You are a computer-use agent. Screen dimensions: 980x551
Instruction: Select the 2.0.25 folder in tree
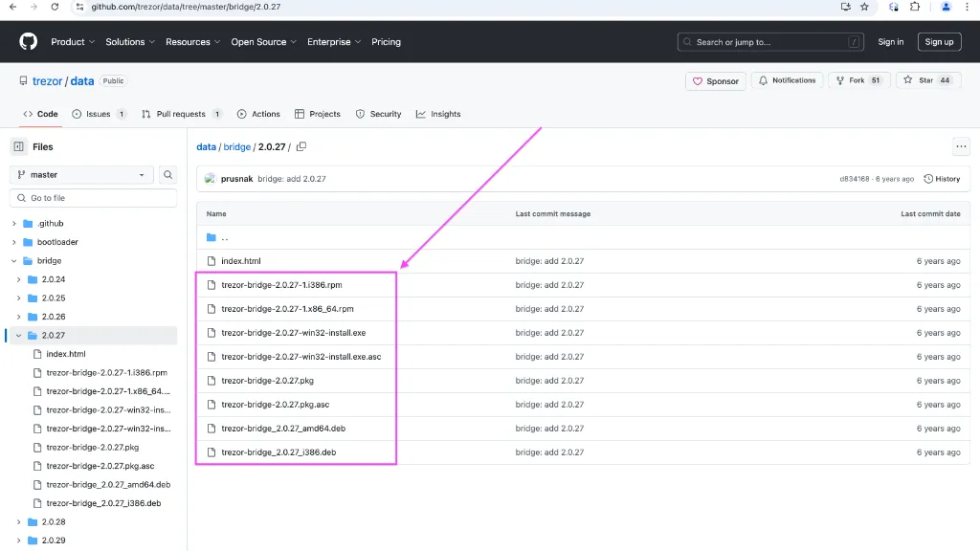(54, 298)
